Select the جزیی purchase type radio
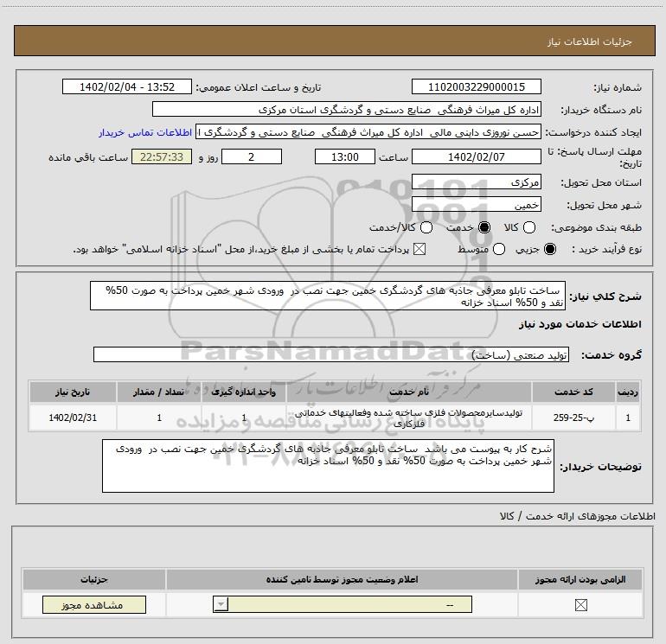 pos(550,249)
